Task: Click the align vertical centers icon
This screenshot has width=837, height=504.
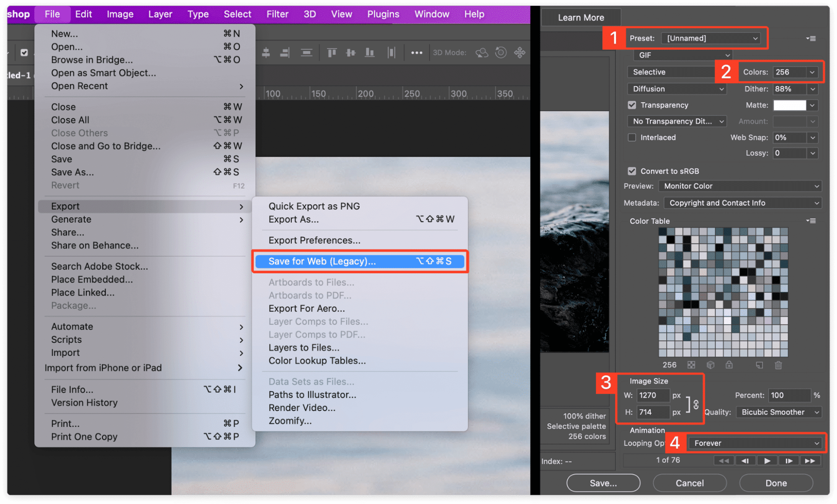Action: (x=351, y=53)
